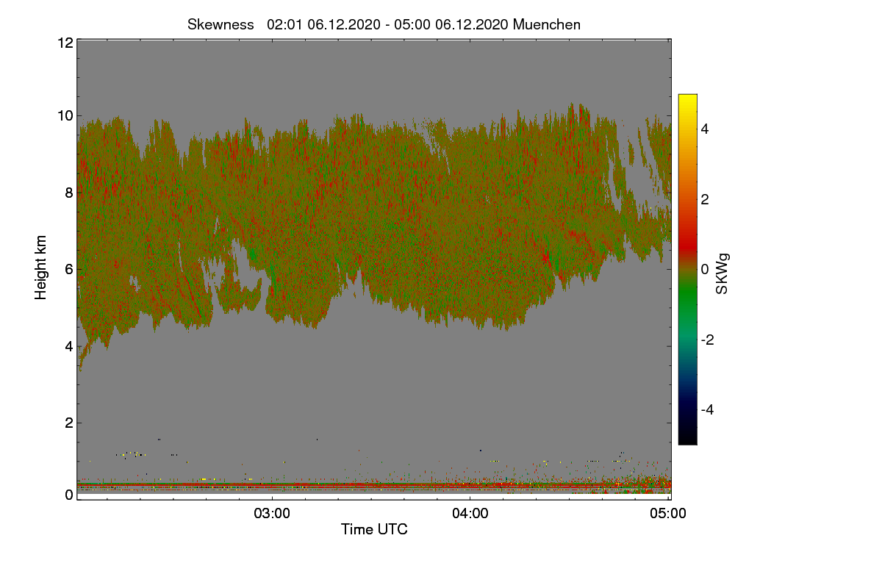Click the plot title starting with 'Skewness'

point(384,24)
